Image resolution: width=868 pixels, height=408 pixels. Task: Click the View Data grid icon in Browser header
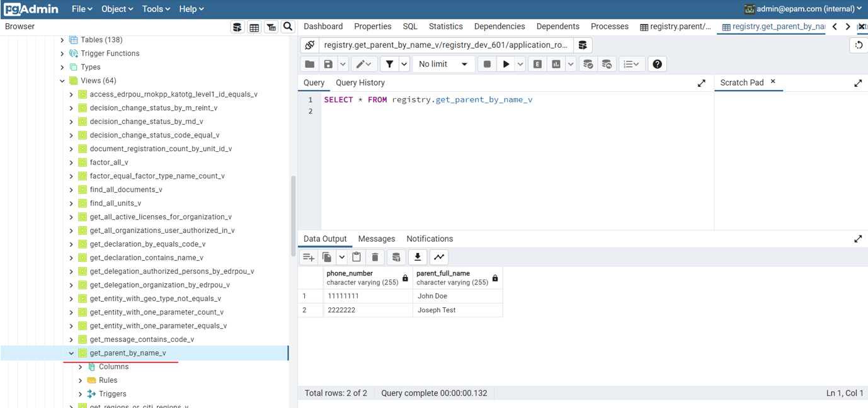(254, 27)
